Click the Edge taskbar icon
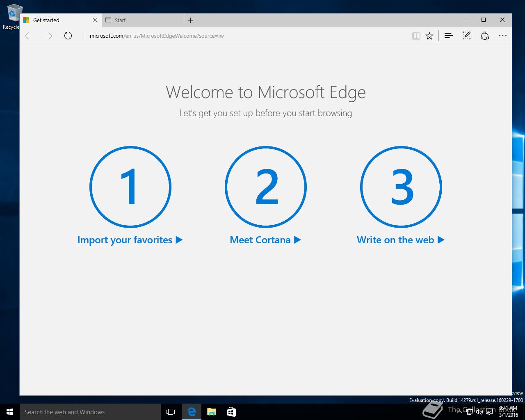This screenshot has height=420, width=525. point(192,412)
